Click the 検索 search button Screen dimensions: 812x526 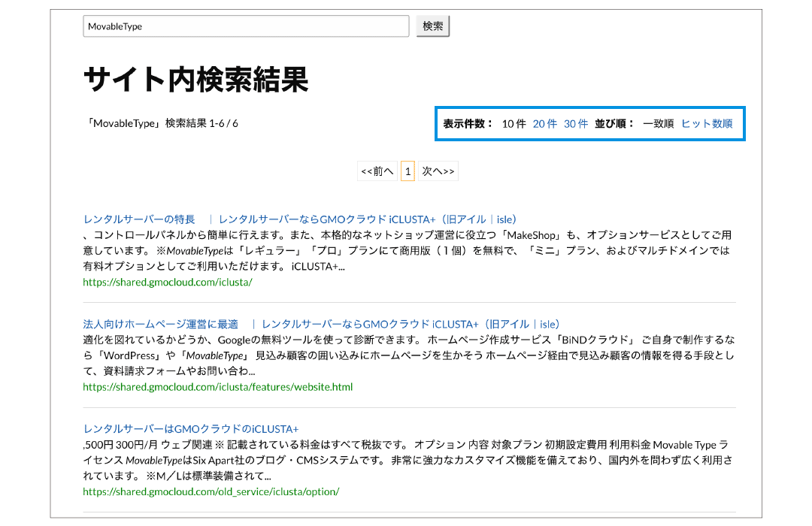tap(432, 26)
